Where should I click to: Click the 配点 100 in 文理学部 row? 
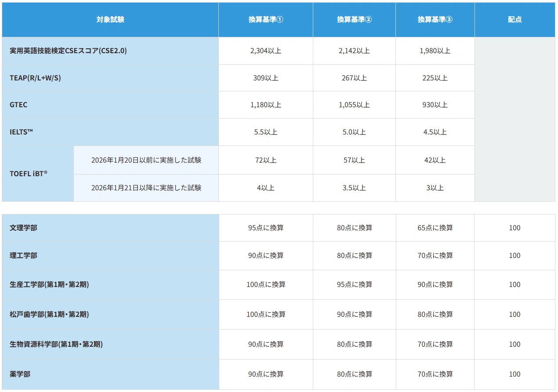[515, 228]
